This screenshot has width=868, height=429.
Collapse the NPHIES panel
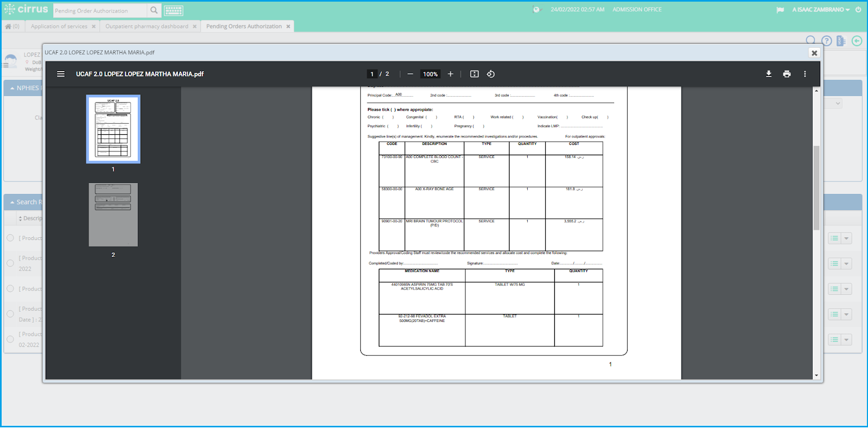[12, 88]
